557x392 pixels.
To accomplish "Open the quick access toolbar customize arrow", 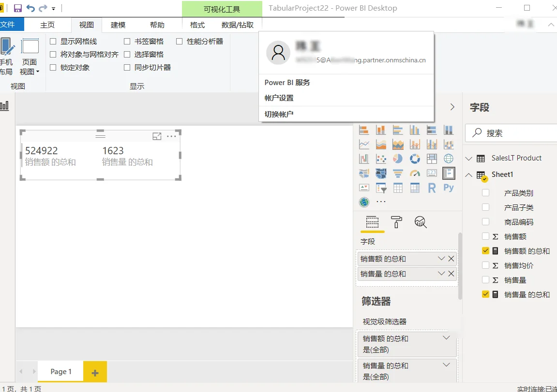I will 54,9.
